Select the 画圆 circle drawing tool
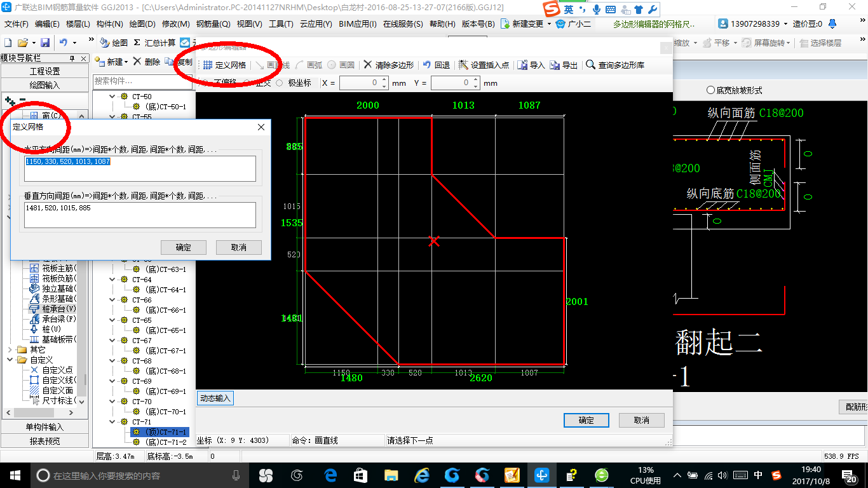This screenshot has width=868, height=488. click(341, 65)
